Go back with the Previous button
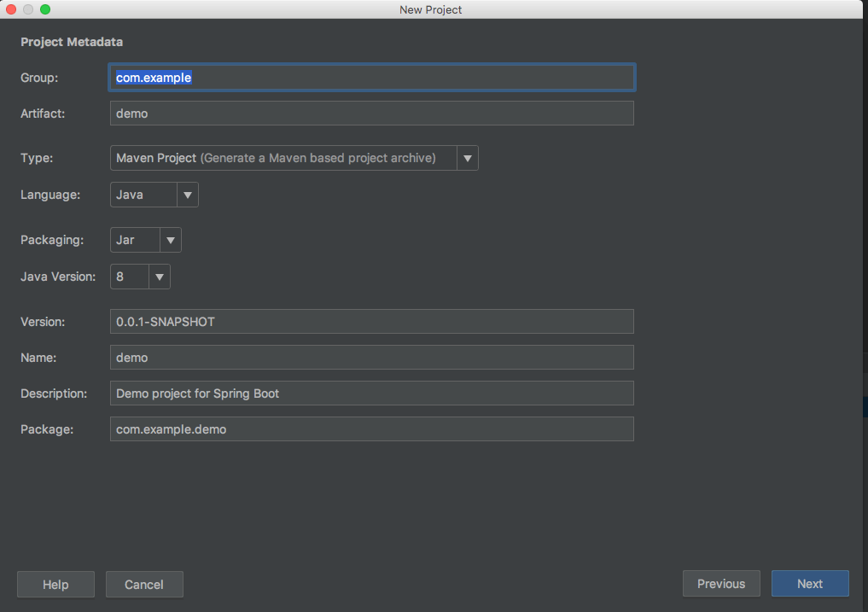 tap(721, 584)
